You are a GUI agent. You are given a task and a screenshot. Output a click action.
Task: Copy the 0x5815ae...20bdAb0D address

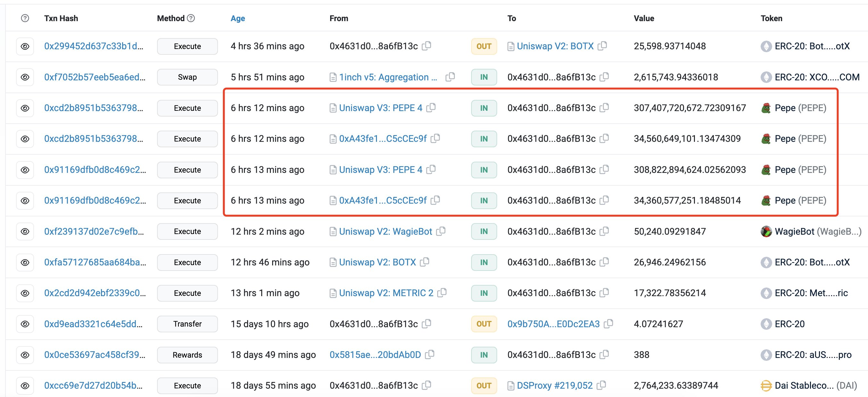430,354
